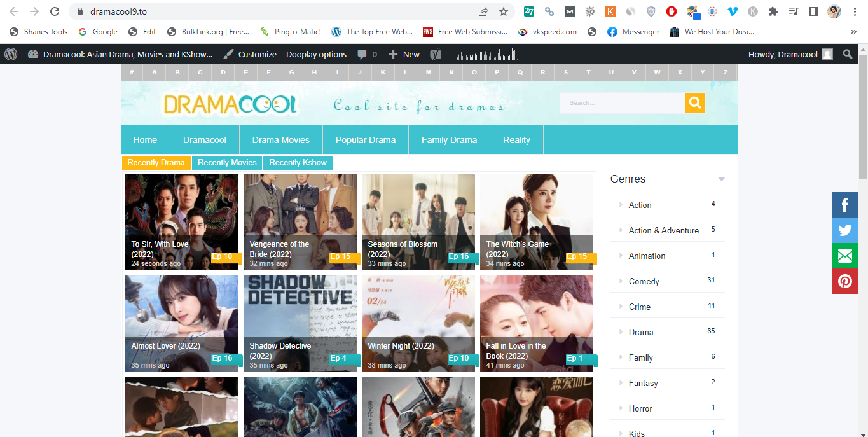
Task: Open Google bookmark
Action: click(x=97, y=32)
